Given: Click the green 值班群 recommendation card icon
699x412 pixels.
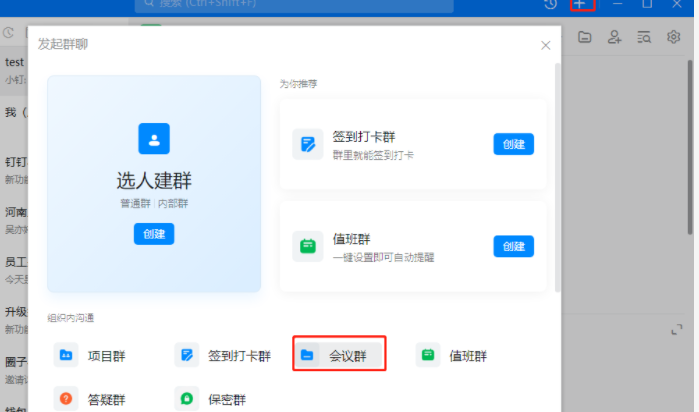Looking at the screenshot, I should (x=308, y=246).
